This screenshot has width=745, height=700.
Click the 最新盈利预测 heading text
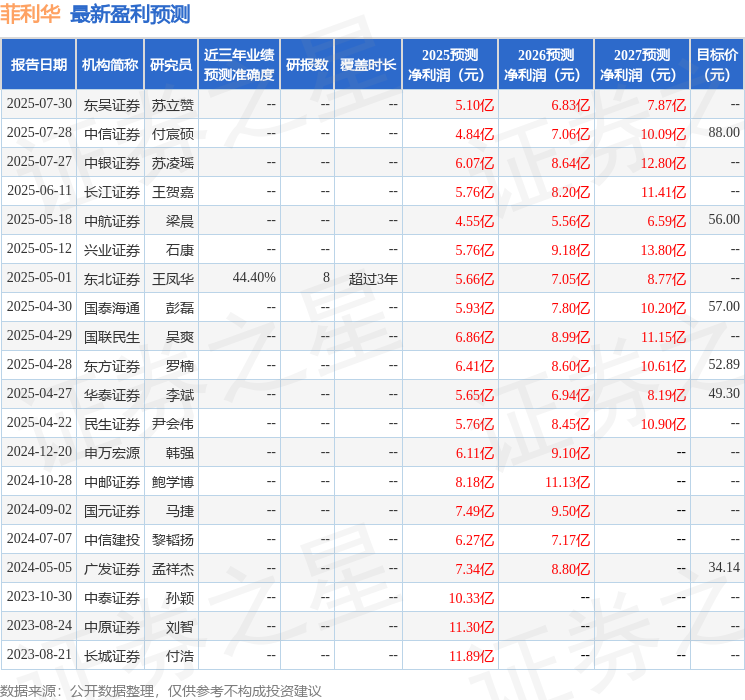point(130,14)
